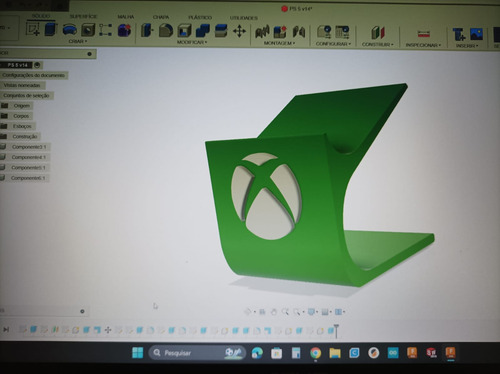Open the Criar dropdown menu
Viewport: 500px width, 374px height.
[x=78, y=41]
